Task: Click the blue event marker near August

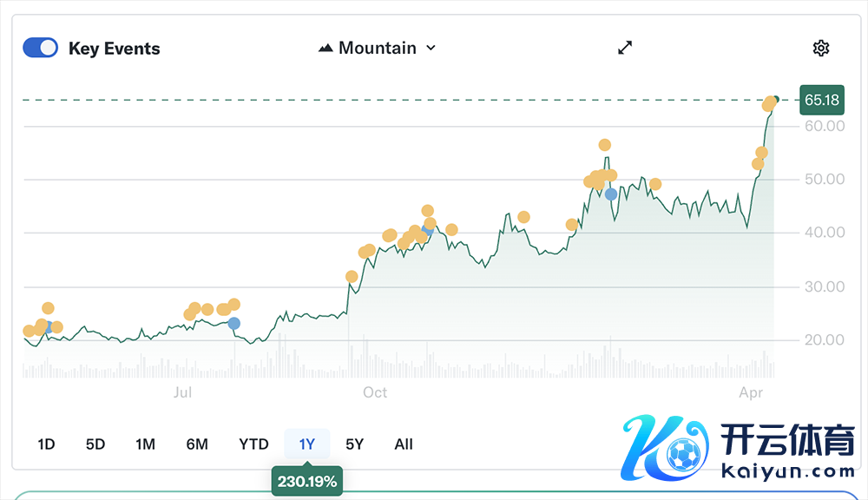Action: click(233, 323)
